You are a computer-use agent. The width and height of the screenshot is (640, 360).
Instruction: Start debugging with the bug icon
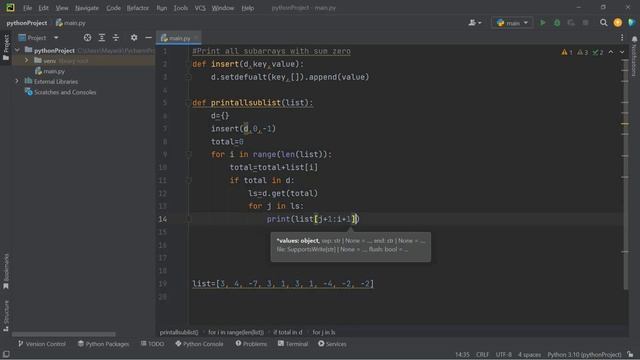557,23
